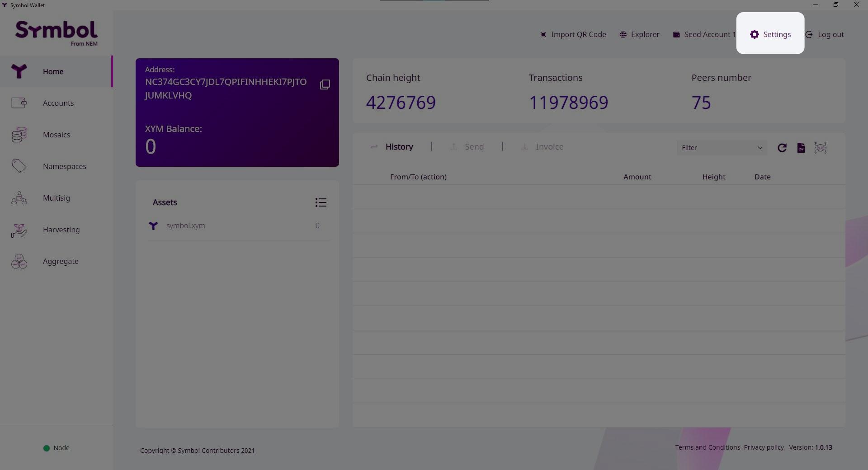
Task: Open the Harvesting page
Action: pyautogui.click(x=57, y=230)
